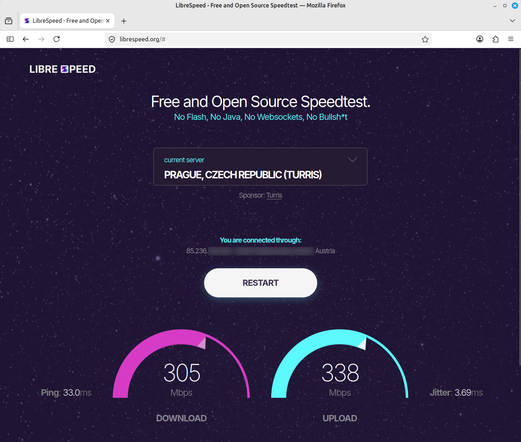Click the DOWNLOAD gauge label
This screenshot has width=521, height=442.
point(181,418)
